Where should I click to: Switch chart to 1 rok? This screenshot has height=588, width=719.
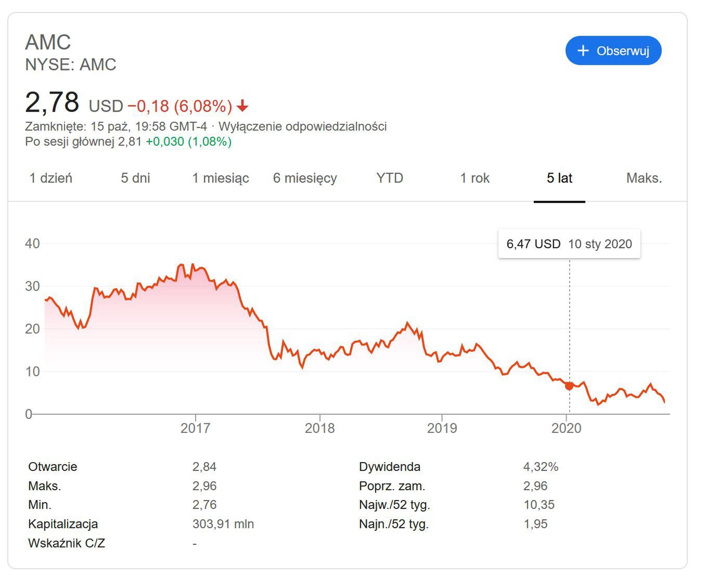click(474, 178)
